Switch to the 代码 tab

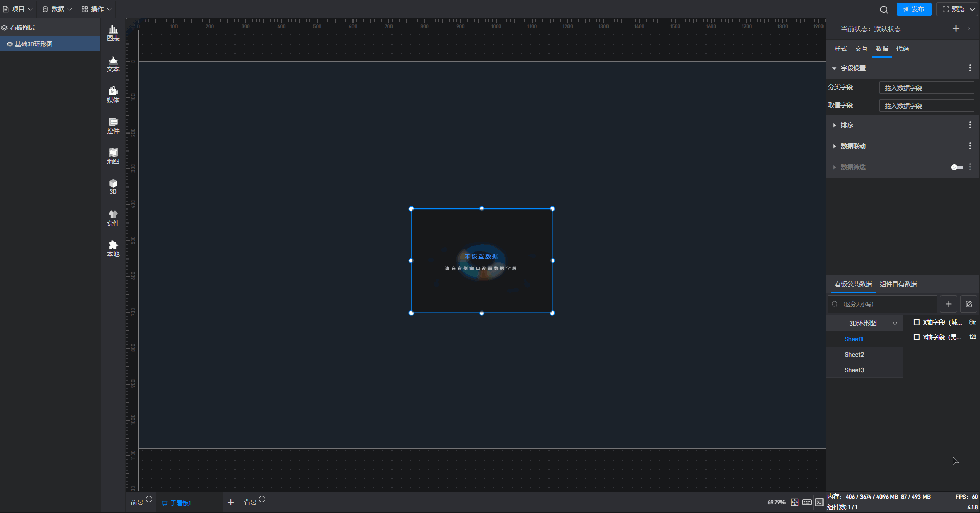(x=903, y=49)
